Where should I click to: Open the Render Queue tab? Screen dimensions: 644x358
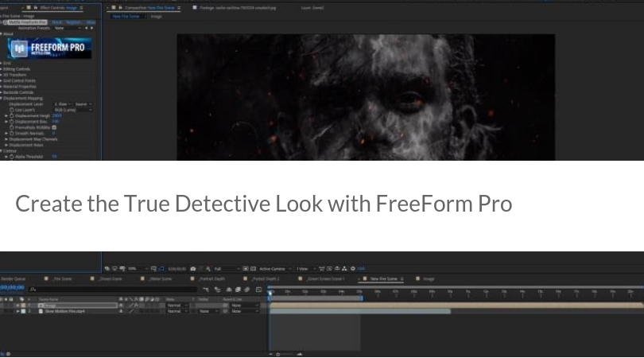(14, 279)
